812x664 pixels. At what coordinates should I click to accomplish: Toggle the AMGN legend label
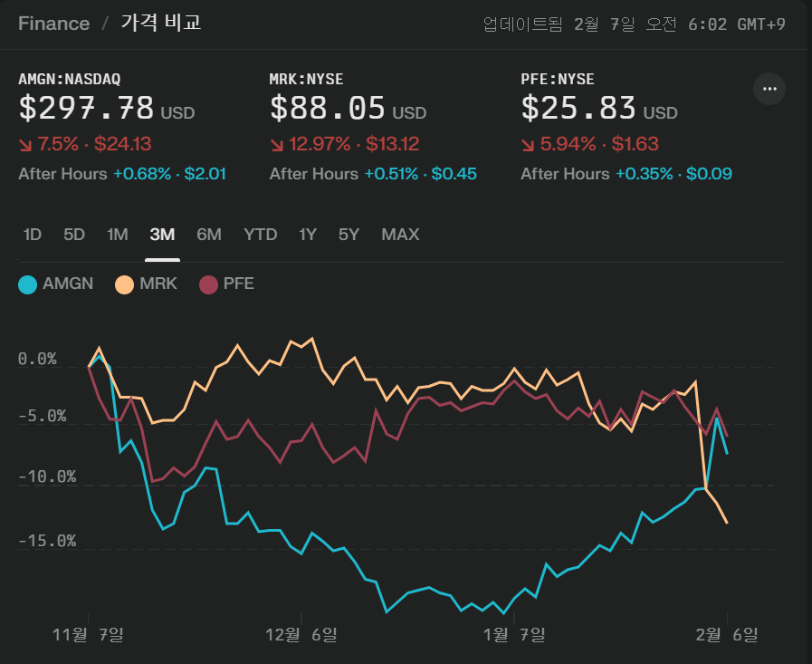[x=68, y=284]
